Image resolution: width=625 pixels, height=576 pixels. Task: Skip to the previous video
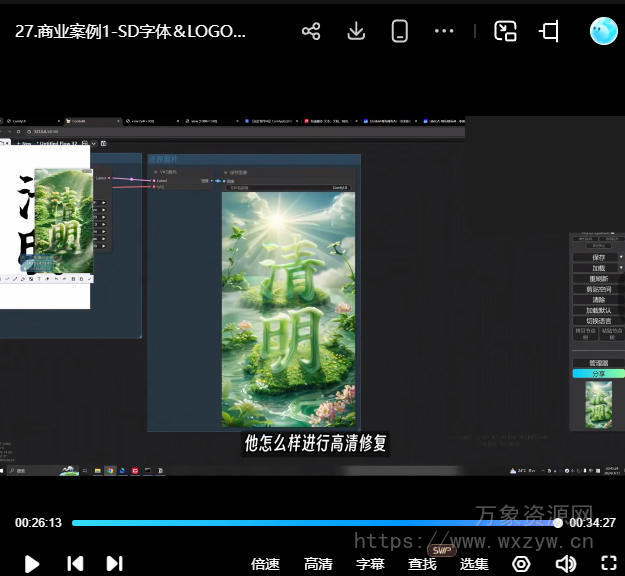[75, 564]
